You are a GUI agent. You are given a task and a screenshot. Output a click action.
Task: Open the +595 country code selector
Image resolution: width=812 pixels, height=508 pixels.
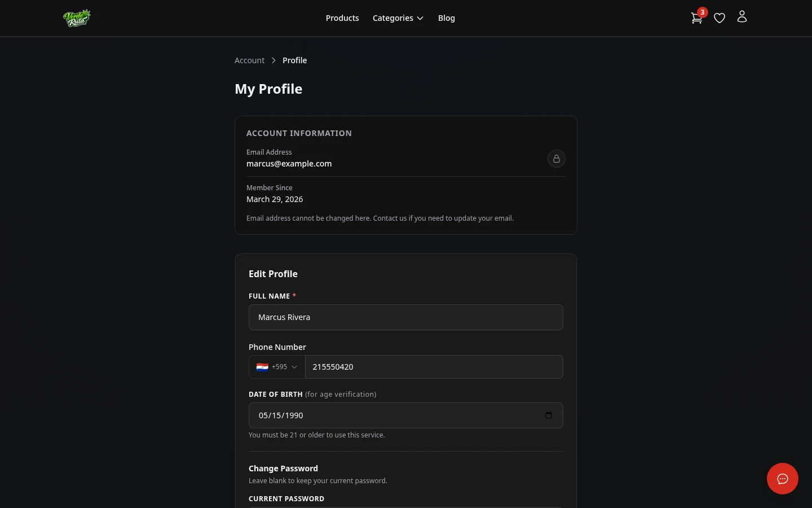[x=277, y=367]
